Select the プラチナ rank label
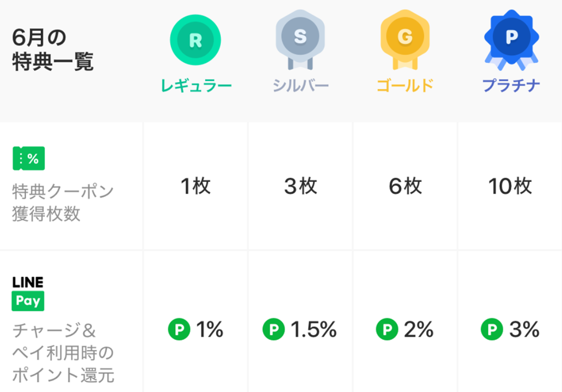 point(511,86)
